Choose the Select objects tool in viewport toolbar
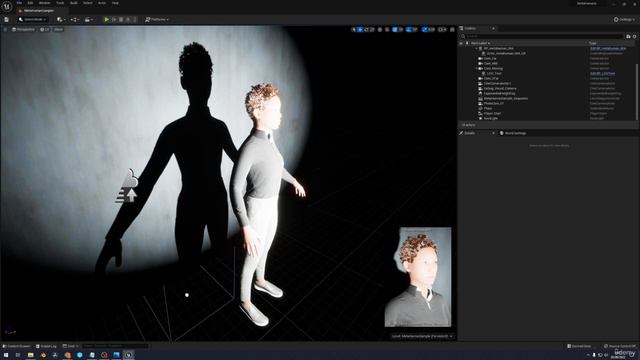The width and height of the screenshot is (640, 360). click(353, 29)
